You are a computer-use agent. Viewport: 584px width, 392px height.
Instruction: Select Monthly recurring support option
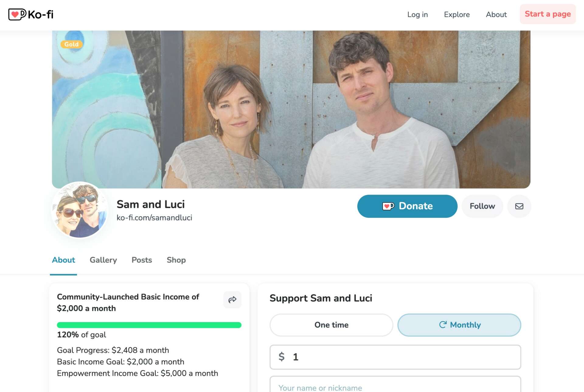(459, 325)
